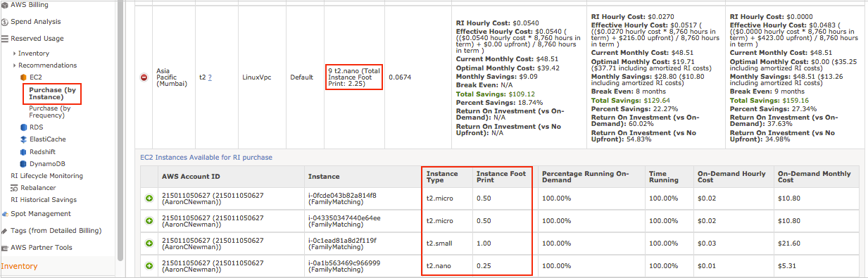Open the Rebalancer item
The height and width of the screenshot is (278, 868).
click(37, 188)
